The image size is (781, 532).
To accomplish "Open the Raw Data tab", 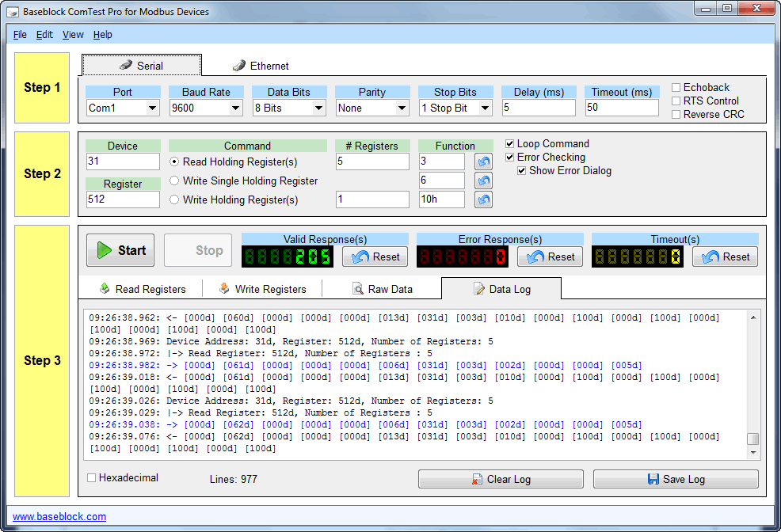I will [382, 289].
